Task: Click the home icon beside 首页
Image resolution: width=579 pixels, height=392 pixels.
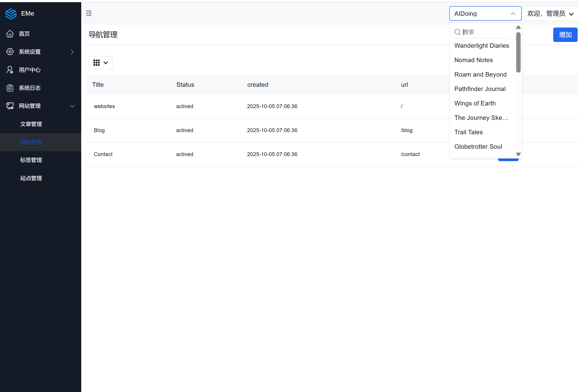Action: pyautogui.click(x=10, y=34)
